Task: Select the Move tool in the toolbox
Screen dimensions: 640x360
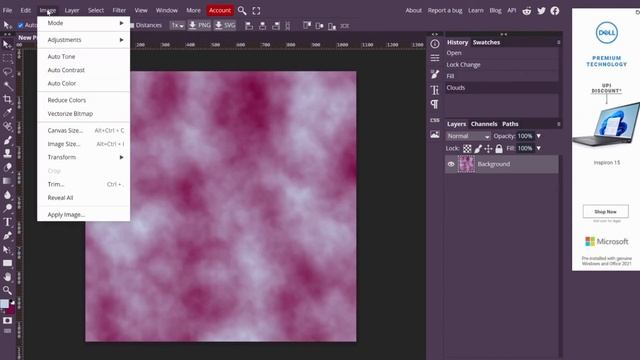Action: point(7,44)
